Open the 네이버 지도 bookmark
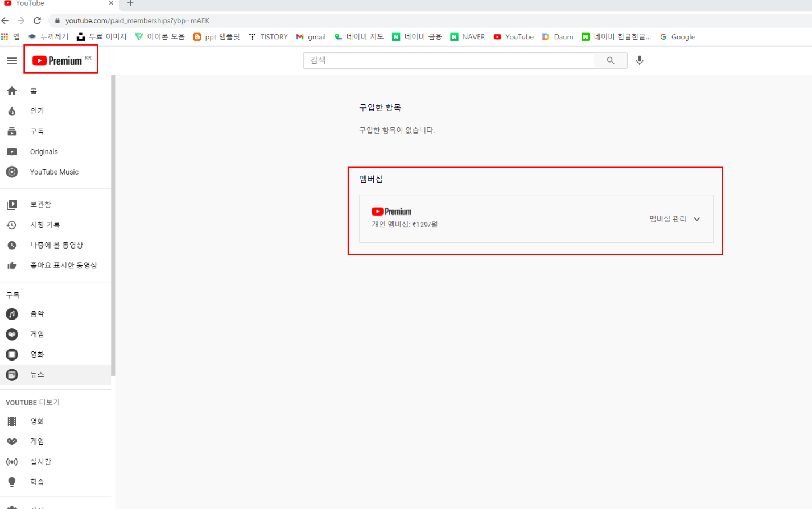 click(359, 36)
